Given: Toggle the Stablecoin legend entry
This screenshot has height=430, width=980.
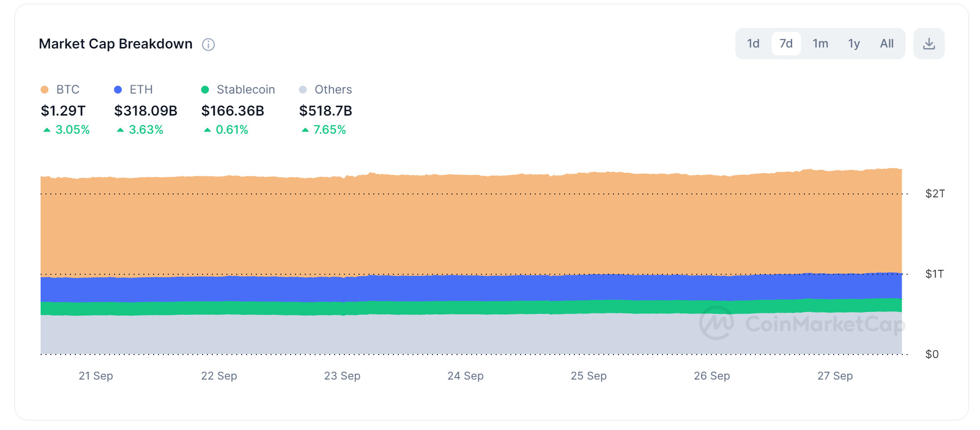Looking at the screenshot, I should click(238, 90).
